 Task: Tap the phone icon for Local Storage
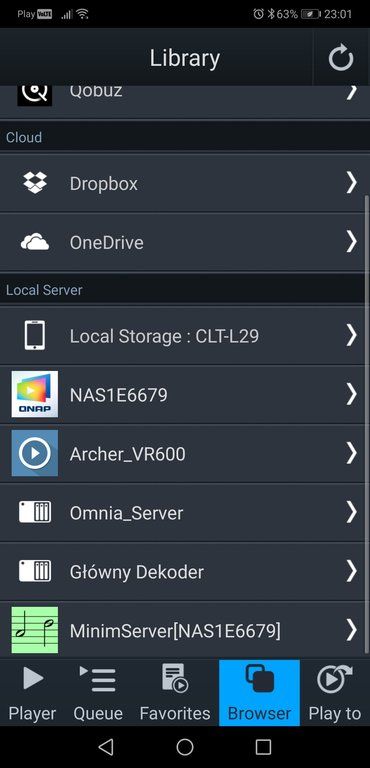(x=35, y=336)
